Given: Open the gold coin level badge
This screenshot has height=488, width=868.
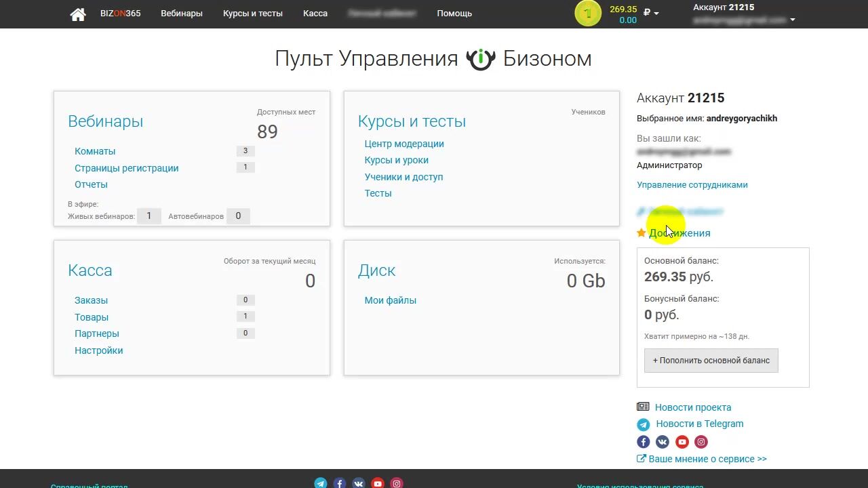Looking at the screenshot, I should coord(588,14).
